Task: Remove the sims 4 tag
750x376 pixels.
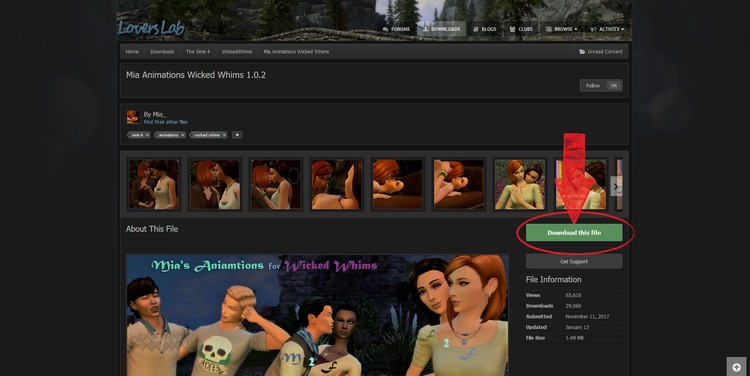Action: (x=147, y=135)
